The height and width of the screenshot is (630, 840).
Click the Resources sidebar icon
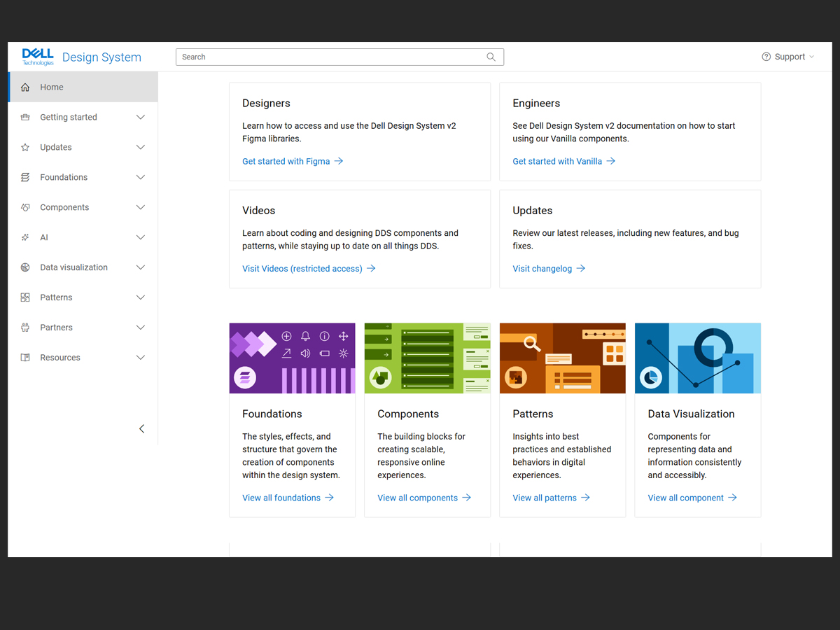click(x=25, y=358)
